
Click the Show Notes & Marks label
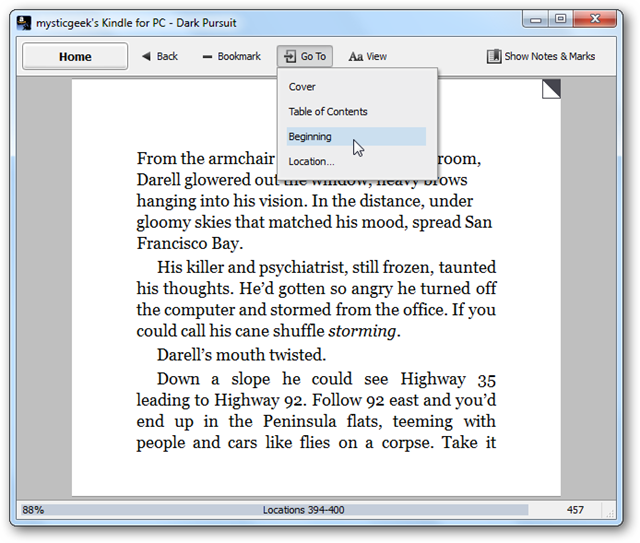(549, 56)
